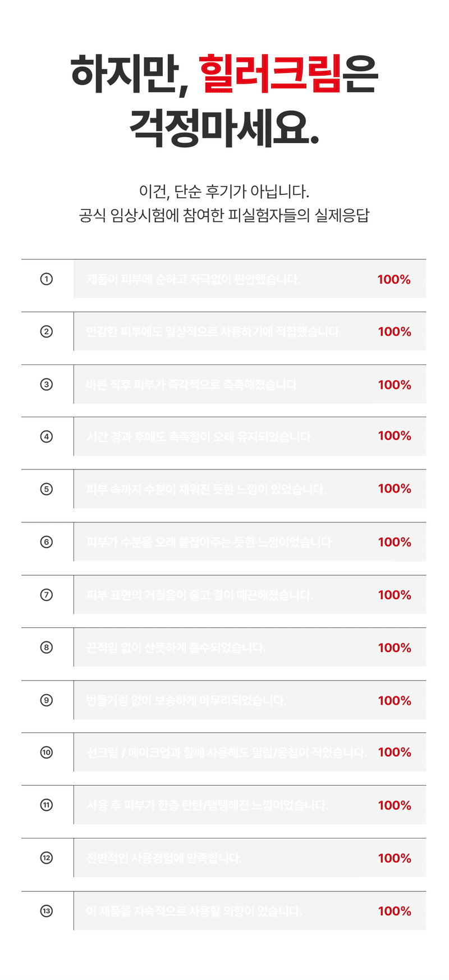449x980 pixels.
Task: Click the 걱정마세요. headline line
Action: click(224, 128)
